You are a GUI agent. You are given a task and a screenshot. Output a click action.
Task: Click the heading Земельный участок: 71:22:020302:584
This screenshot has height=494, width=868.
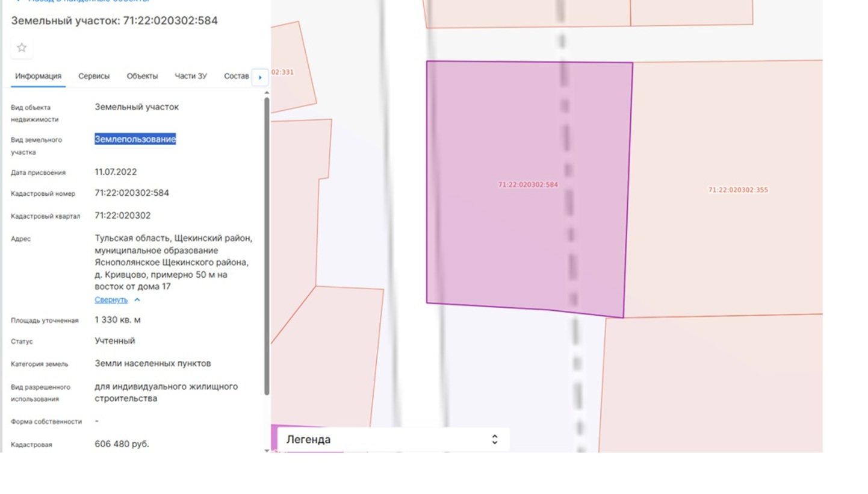pyautogui.click(x=114, y=20)
